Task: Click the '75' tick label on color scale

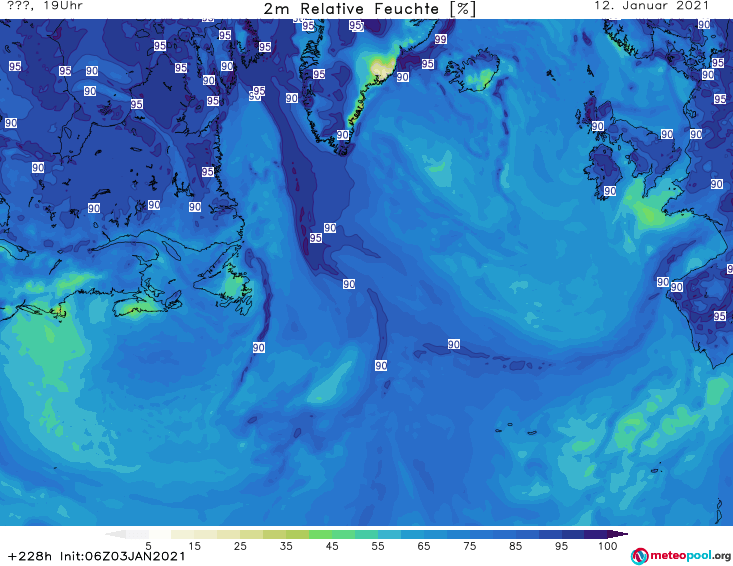Action: point(469,546)
